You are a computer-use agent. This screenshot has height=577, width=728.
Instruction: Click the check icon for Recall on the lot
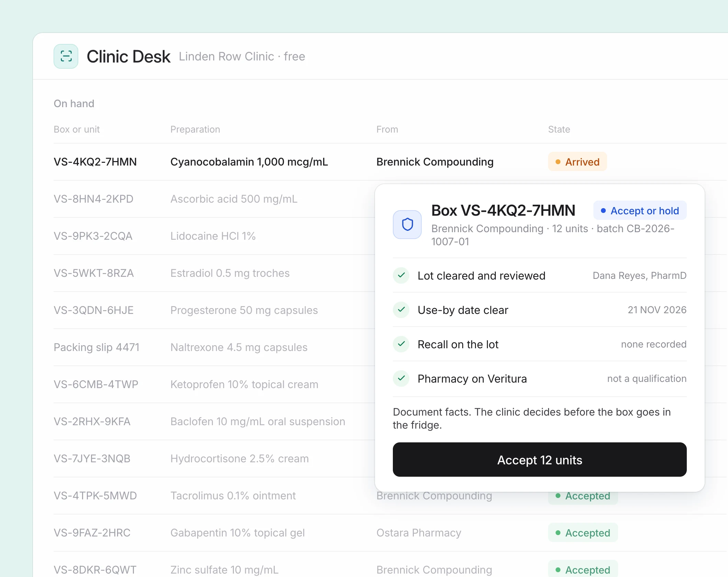pos(401,344)
